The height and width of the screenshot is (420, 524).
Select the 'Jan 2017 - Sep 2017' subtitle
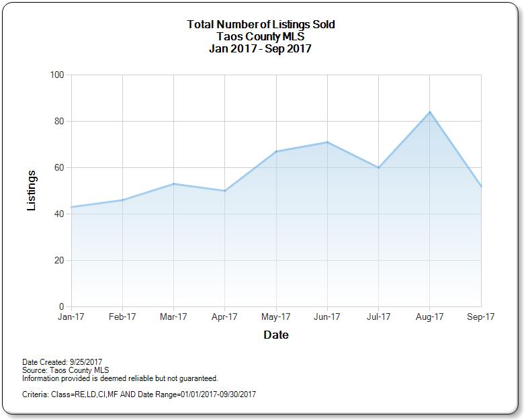coord(261,49)
